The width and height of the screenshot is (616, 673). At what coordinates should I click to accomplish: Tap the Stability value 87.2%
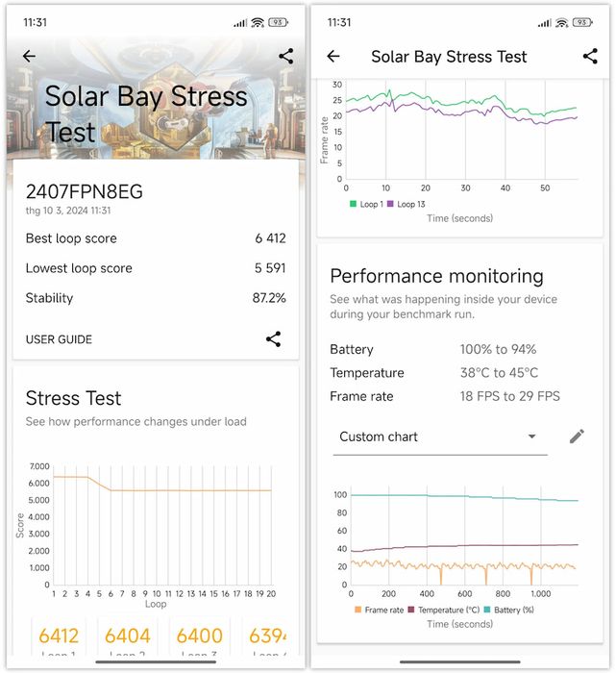point(269,298)
